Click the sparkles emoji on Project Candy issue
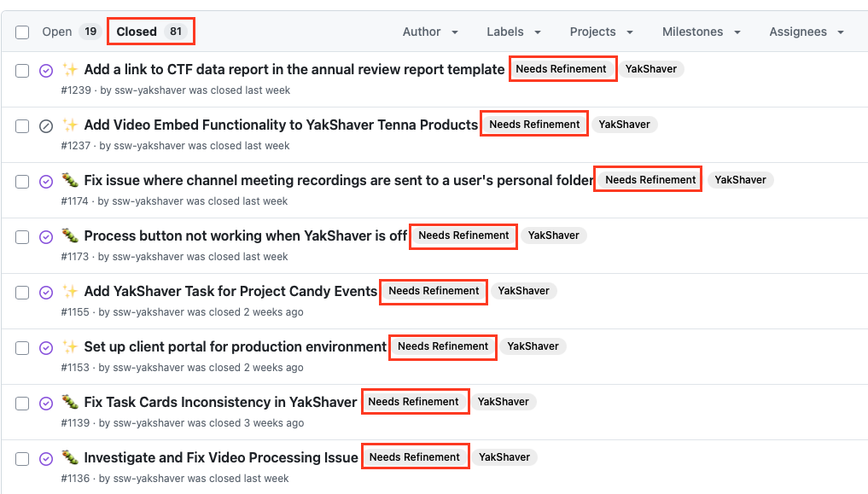 (70, 292)
